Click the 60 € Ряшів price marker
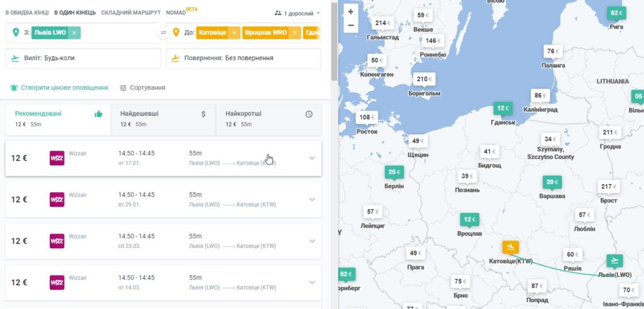The height and width of the screenshot is (309, 644). (572, 254)
